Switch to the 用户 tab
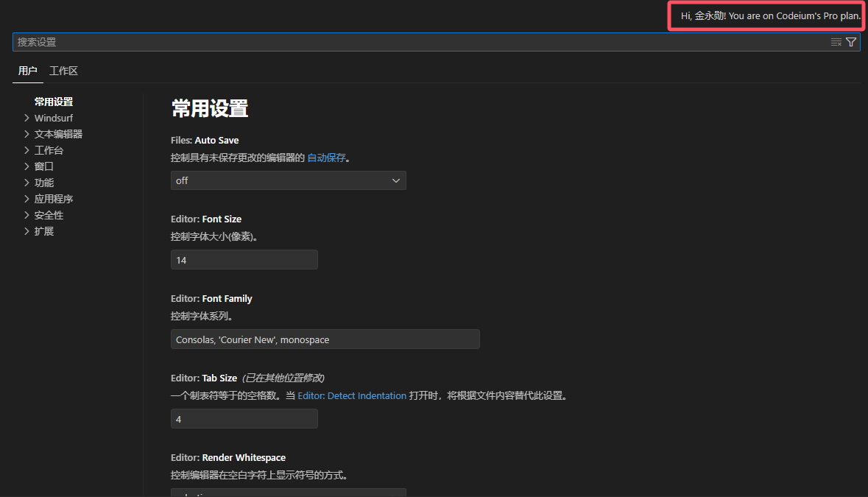868x497 pixels. click(28, 71)
